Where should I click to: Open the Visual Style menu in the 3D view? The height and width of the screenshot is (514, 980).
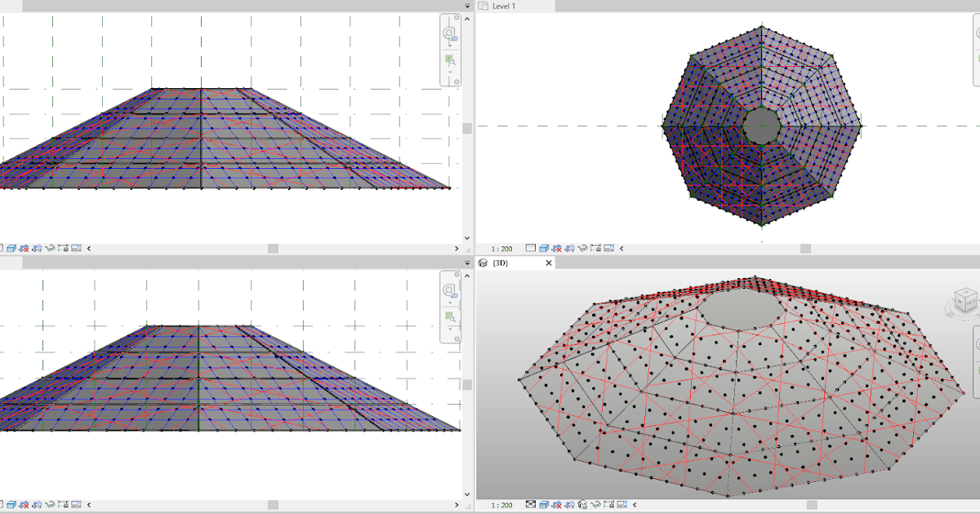[x=544, y=504]
